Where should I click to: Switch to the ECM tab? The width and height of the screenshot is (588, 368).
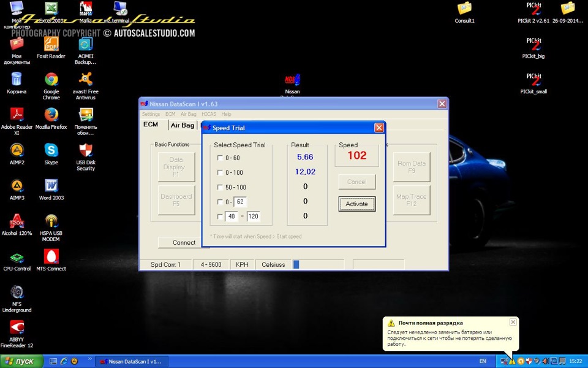pos(151,125)
